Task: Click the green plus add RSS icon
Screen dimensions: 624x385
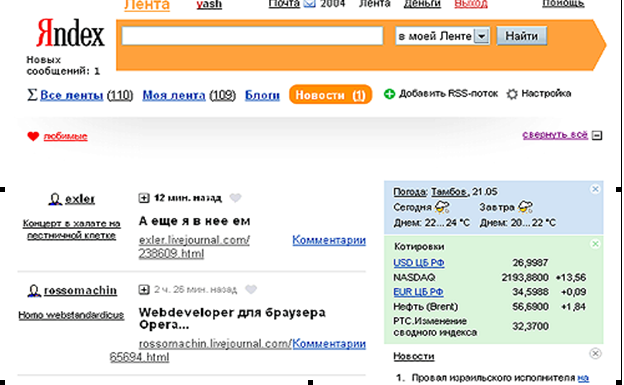Action: coord(389,94)
